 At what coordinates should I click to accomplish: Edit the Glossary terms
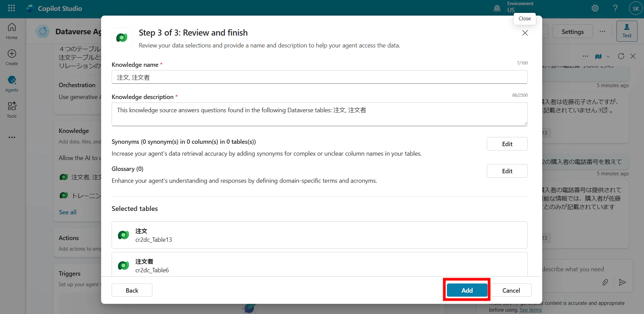coord(507,171)
